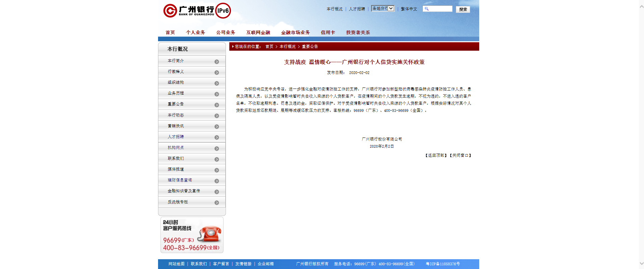Click the arrow icon beside 业务历程
644x269 pixels.
[217, 94]
